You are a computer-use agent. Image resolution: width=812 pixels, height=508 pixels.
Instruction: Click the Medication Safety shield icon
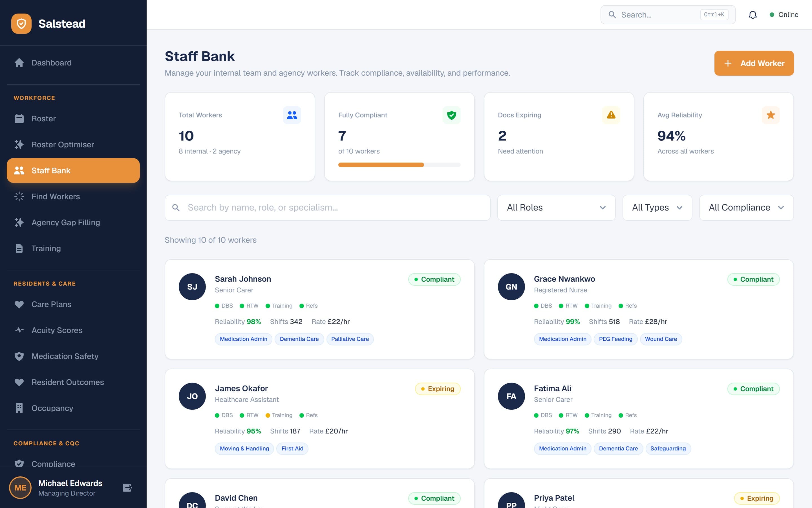19,356
